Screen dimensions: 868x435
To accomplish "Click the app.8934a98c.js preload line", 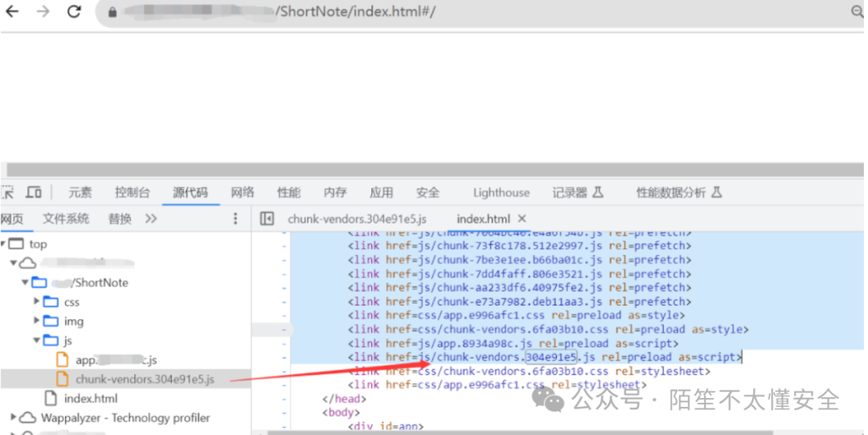I will tap(513, 343).
